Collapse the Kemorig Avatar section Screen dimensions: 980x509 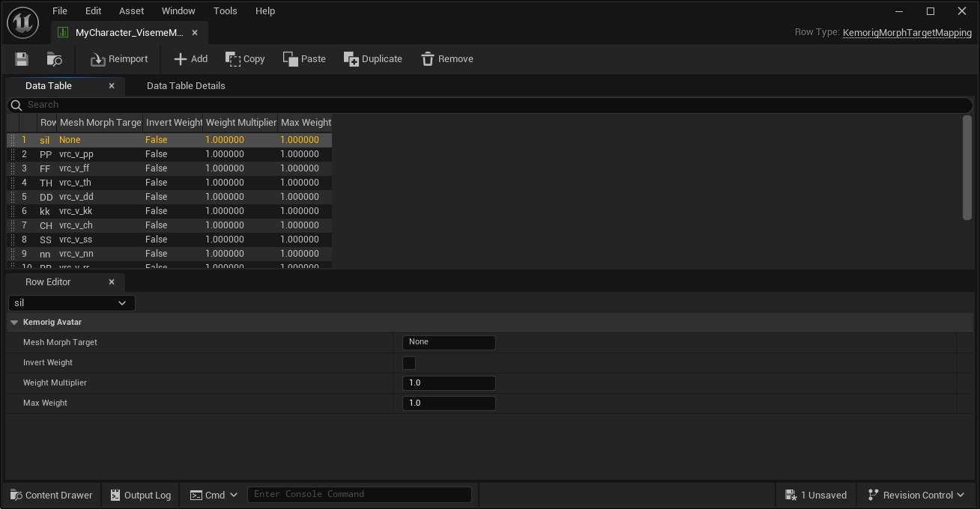click(14, 323)
